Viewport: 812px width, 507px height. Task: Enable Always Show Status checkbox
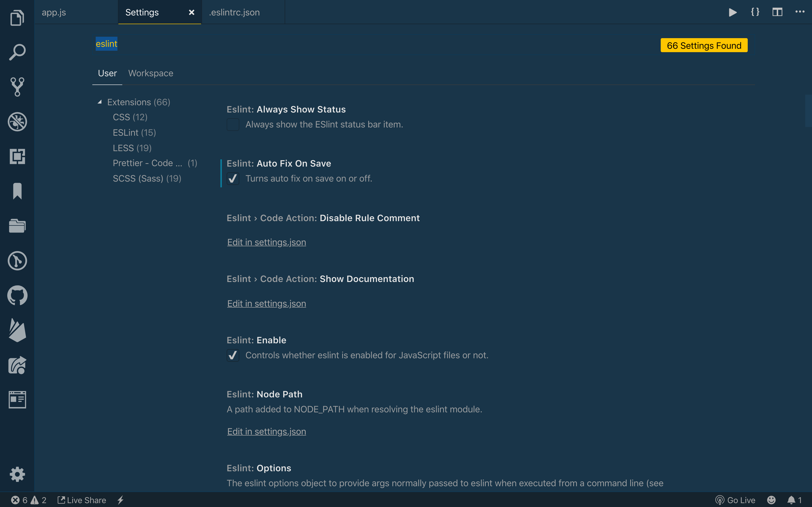(233, 125)
